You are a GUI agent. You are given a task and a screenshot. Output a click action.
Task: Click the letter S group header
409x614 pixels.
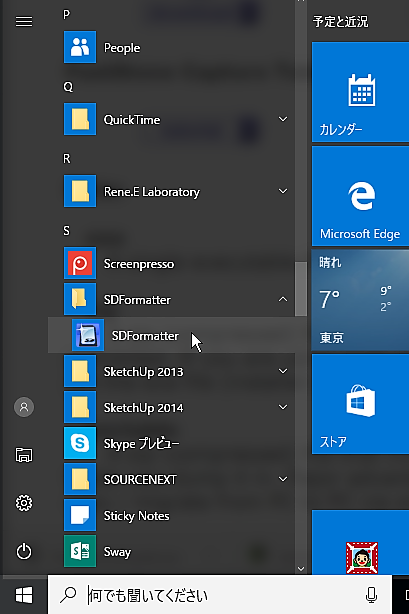[x=67, y=231]
